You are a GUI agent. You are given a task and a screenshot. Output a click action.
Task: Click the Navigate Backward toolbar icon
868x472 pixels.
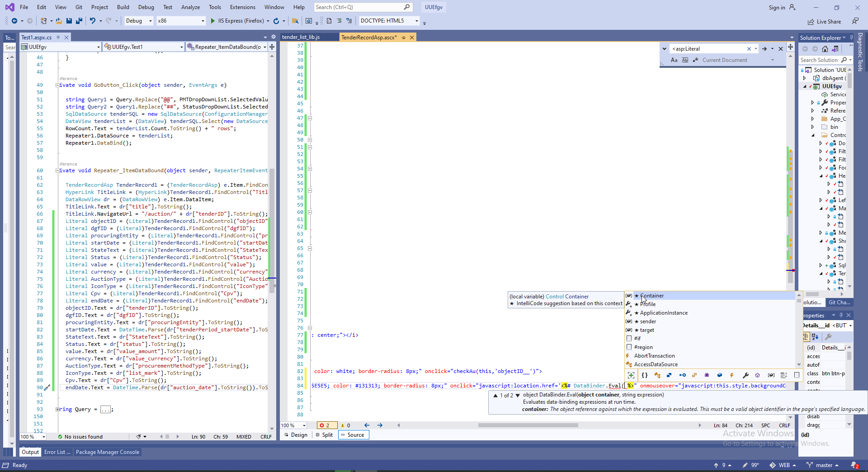tap(14, 21)
